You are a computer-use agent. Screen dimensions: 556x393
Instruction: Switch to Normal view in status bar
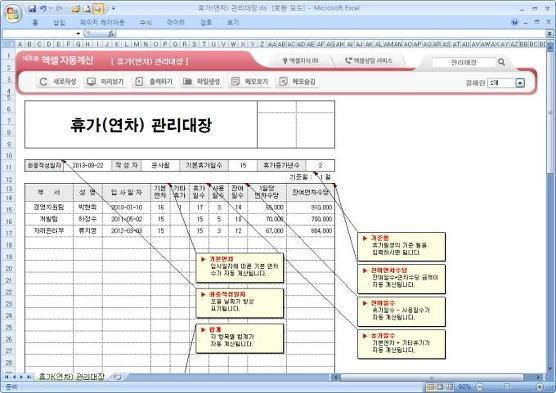click(430, 387)
